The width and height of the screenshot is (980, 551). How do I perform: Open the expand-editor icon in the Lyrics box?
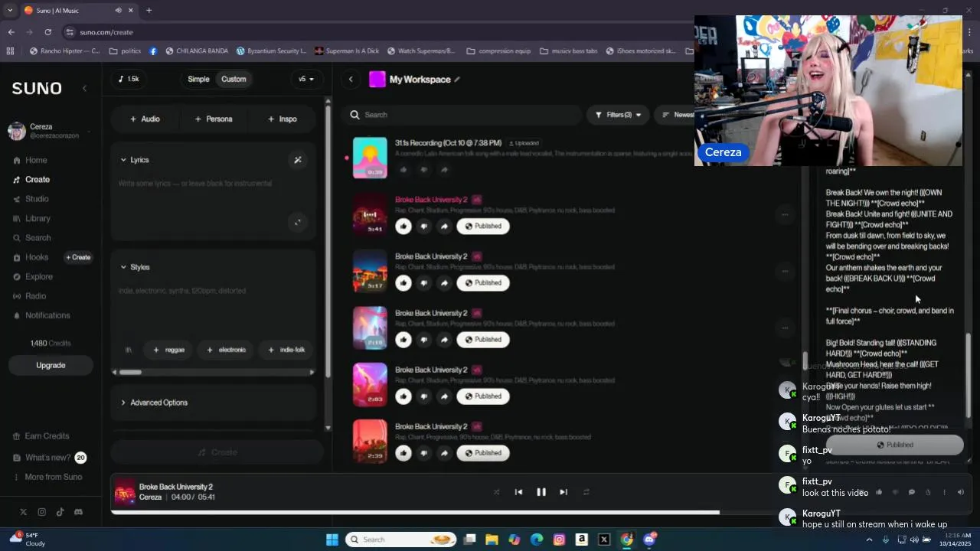pos(298,223)
